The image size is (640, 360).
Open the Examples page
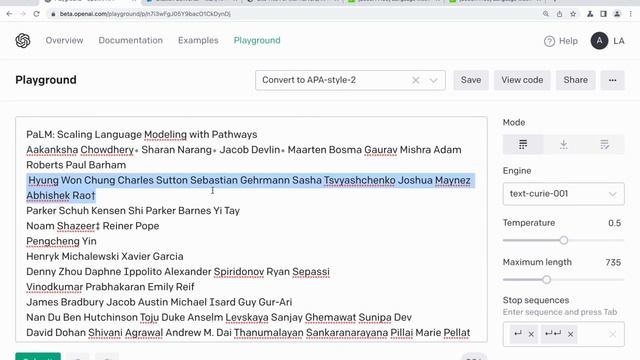[x=198, y=40]
